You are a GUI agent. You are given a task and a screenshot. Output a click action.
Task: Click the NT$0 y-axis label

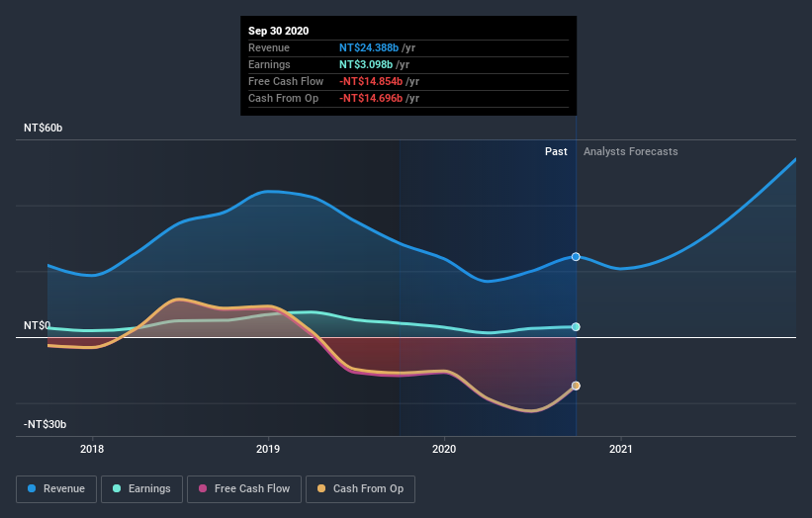(38, 325)
